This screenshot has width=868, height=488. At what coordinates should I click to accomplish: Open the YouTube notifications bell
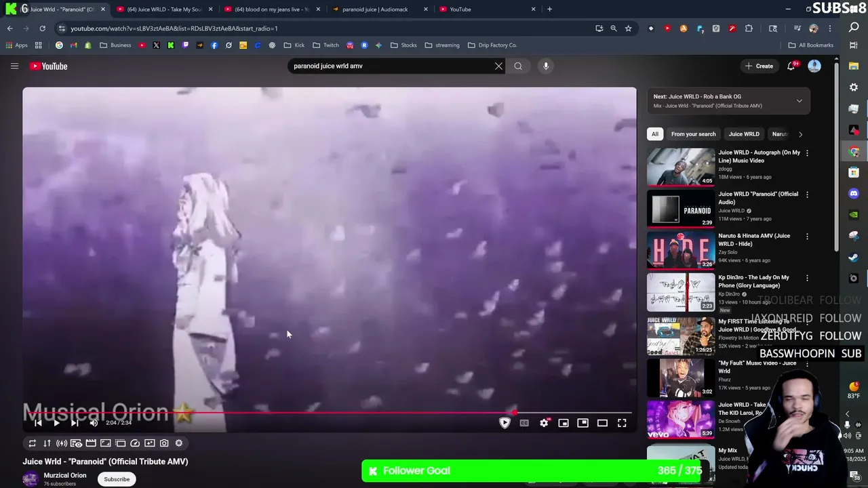click(791, 66)
